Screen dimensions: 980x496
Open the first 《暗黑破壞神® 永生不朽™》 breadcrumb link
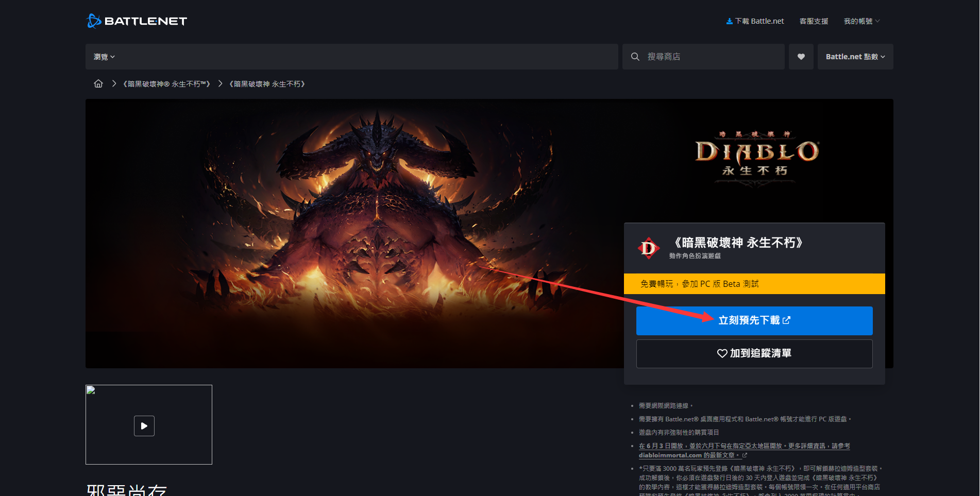point(166,83)
